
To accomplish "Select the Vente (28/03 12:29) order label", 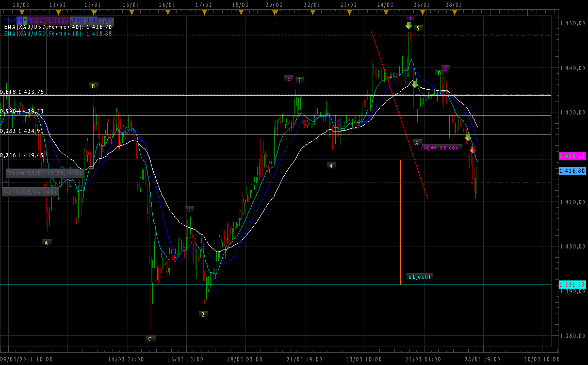I will tap(44, 174).
